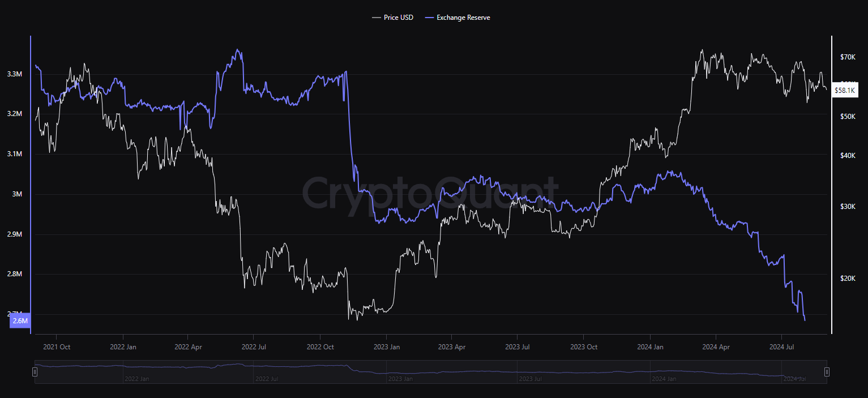Toggle the Price USD legend series
Viewport: 868px width, 398px height.
coord(393,18)
